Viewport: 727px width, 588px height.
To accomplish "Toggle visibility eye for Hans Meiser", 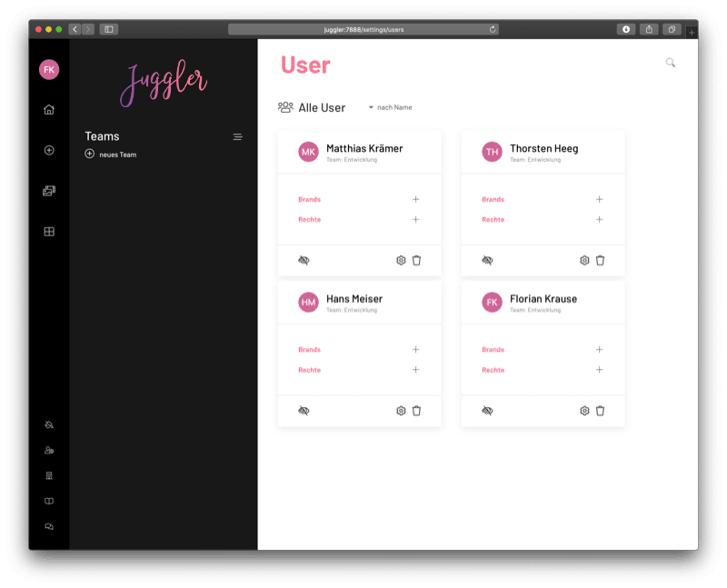I will tap(304, 411).
